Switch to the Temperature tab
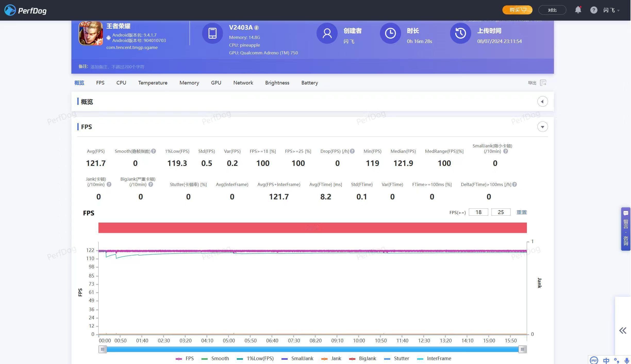 click(153, 83)
